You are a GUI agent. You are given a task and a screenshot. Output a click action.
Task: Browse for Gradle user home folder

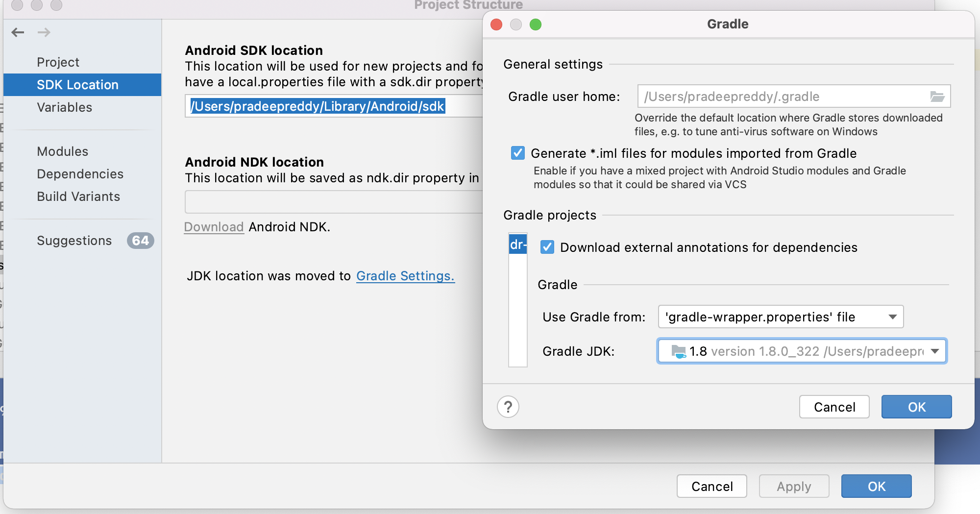(x=937, y=97)
